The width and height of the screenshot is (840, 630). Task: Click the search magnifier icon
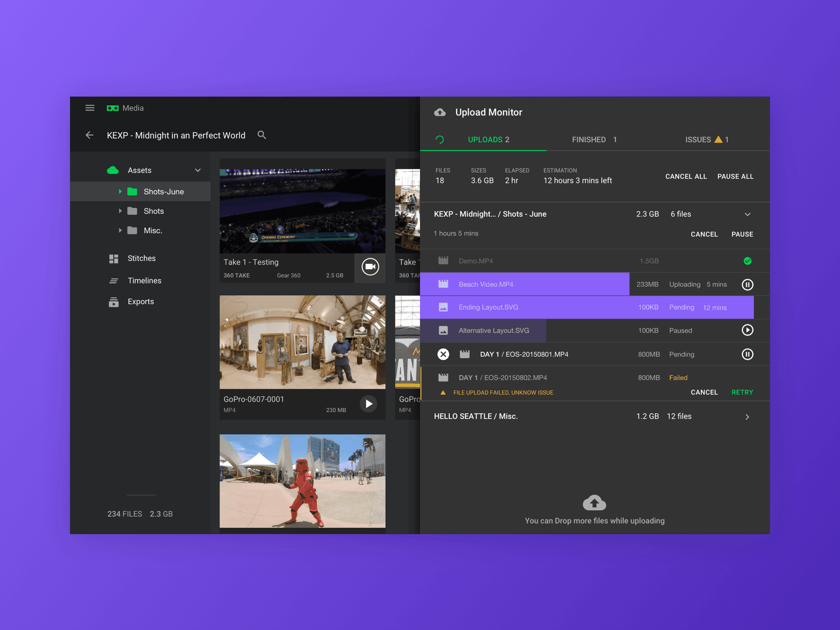tap(262, 135)
